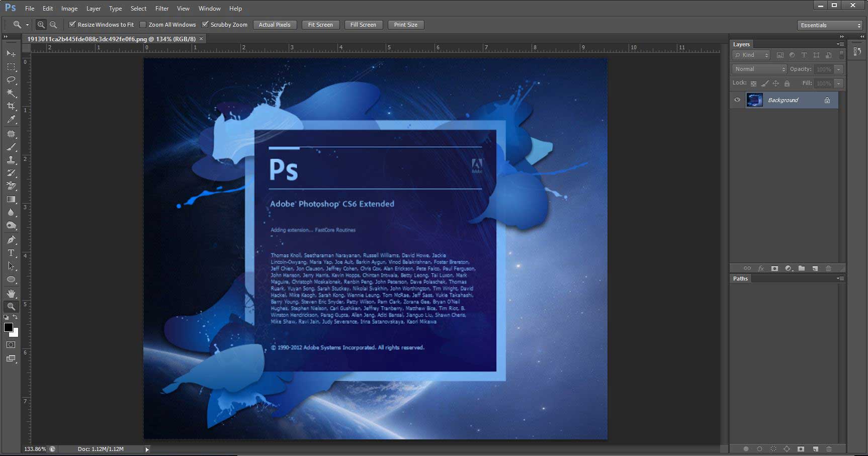This screenshot has width=868, height=456.
Task: Make work path from selection
Action: 787,449
